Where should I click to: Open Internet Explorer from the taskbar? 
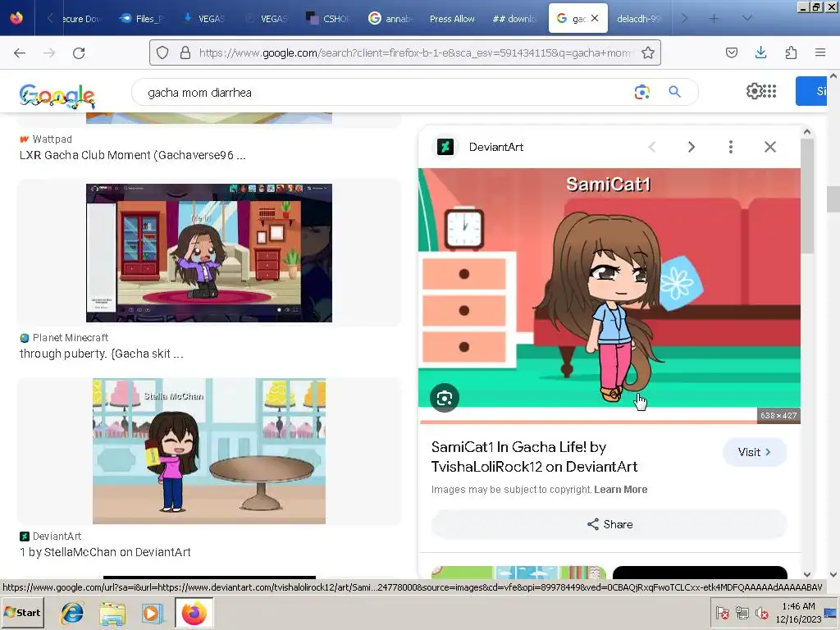(x=72, y=613)
